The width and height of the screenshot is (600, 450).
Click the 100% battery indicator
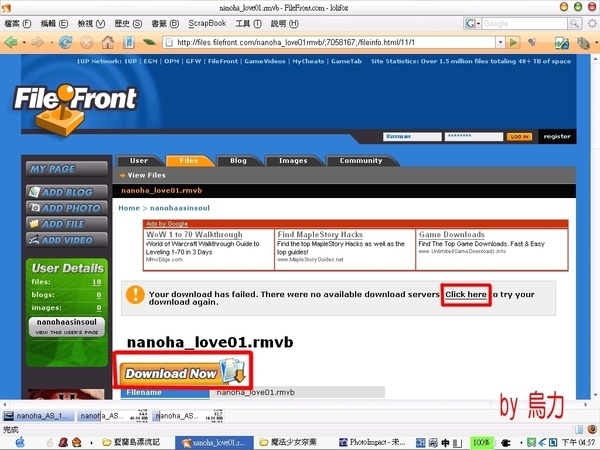(481, 443)
